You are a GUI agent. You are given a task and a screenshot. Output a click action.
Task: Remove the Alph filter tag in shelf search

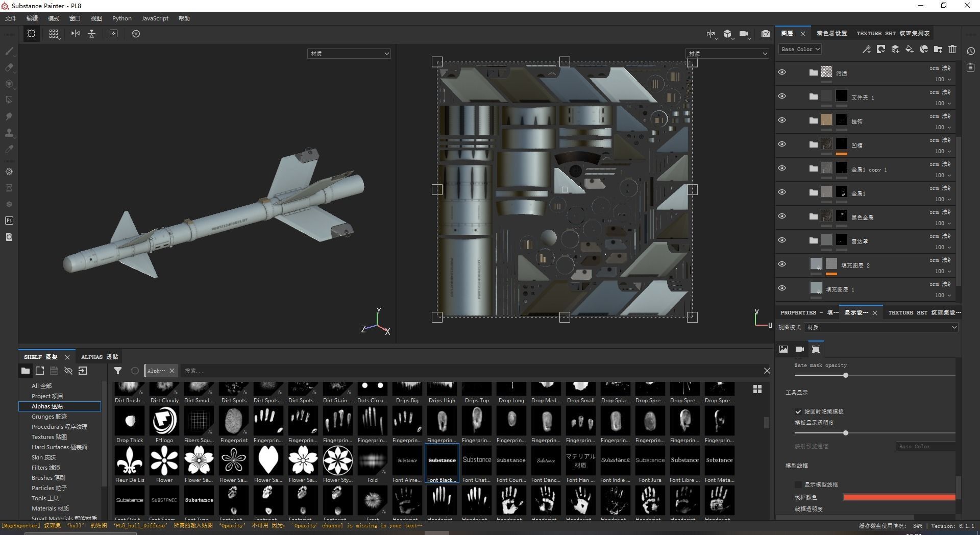[x=172, y=371]
